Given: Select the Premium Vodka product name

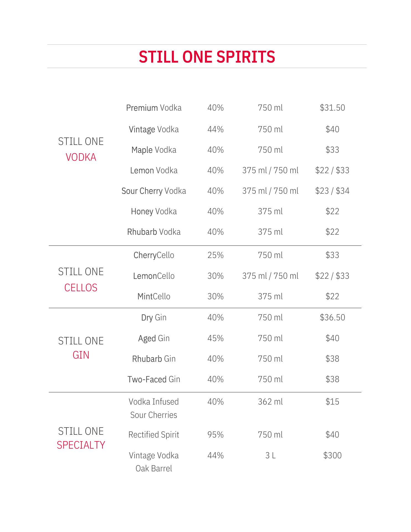Looking at the screenshot, I should tap(154, 108).
